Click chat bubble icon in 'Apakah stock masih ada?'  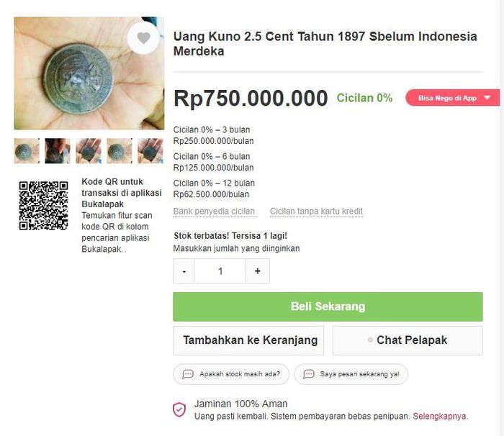tap(188, 374)
